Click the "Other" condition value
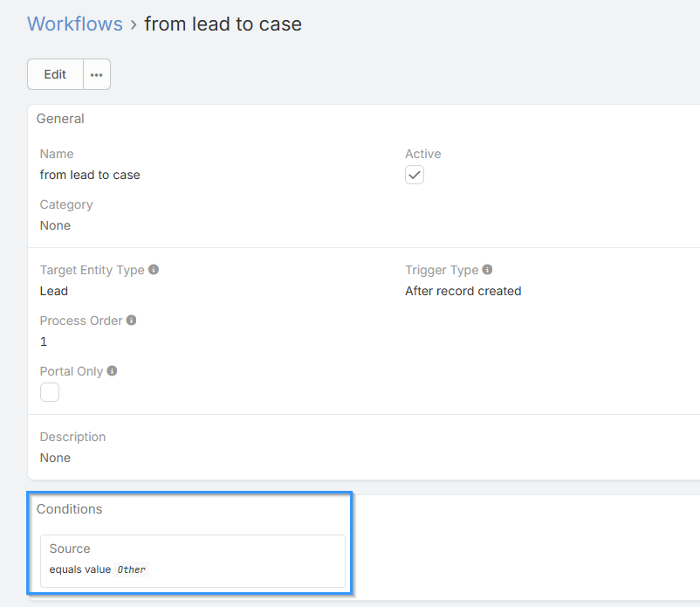This screenshot has height=607, width=700. click(132, 569)
